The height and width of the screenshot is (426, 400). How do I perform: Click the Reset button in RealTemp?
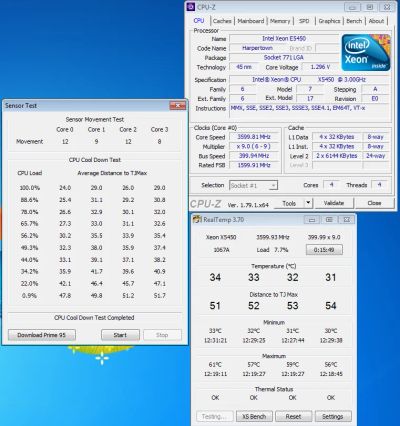click(293, 416)
